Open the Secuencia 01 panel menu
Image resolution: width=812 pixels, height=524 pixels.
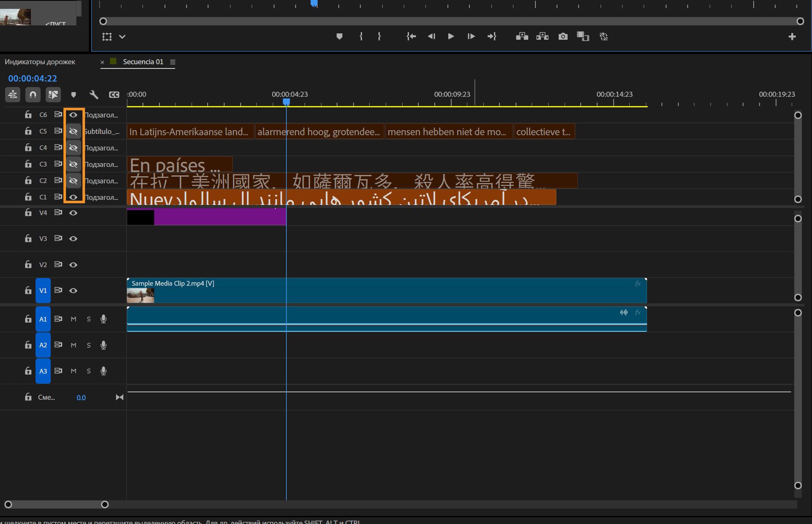[173, 62]
